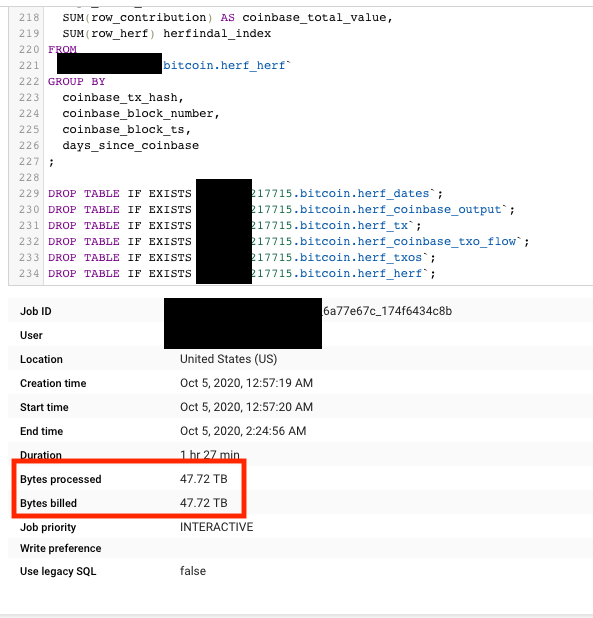Click the job ID value ending 174f6434c8b

point(387,311)
